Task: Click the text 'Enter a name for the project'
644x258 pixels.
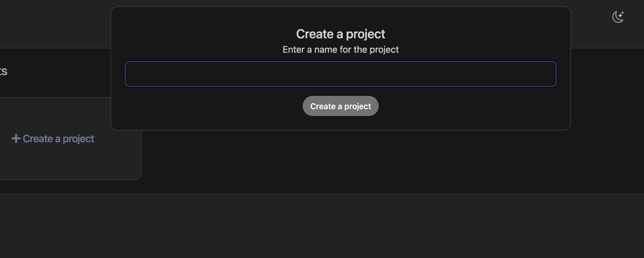Action: click(x=340, y=50)
